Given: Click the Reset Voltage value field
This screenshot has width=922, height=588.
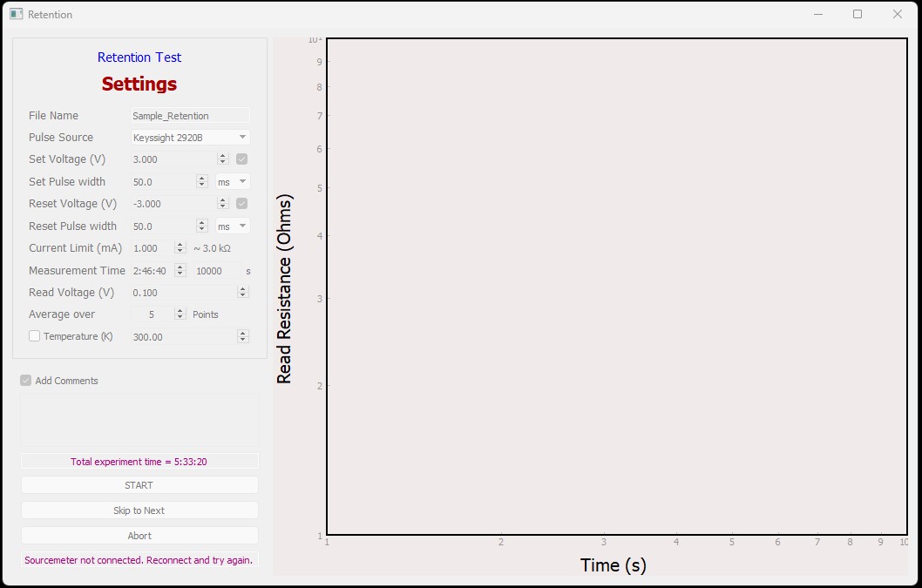Looking at the screenshot, I should pyautogui.click(x=173, y=204).
